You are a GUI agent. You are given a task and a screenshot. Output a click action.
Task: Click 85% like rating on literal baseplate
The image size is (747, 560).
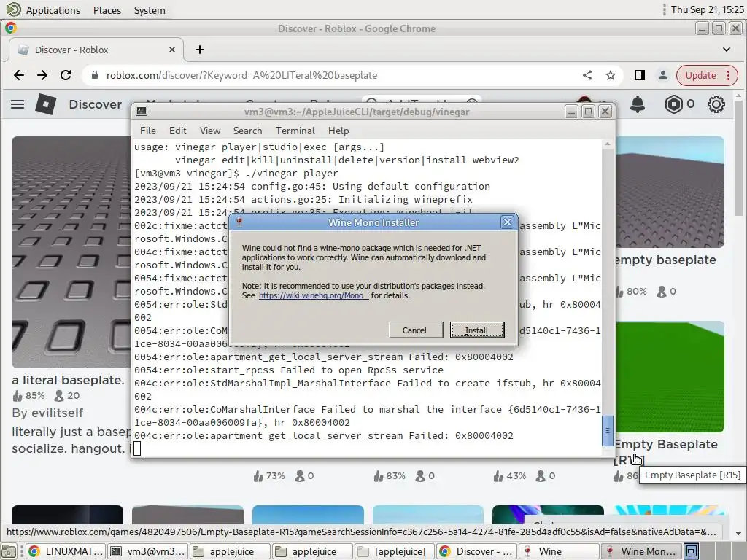point(28,396)
